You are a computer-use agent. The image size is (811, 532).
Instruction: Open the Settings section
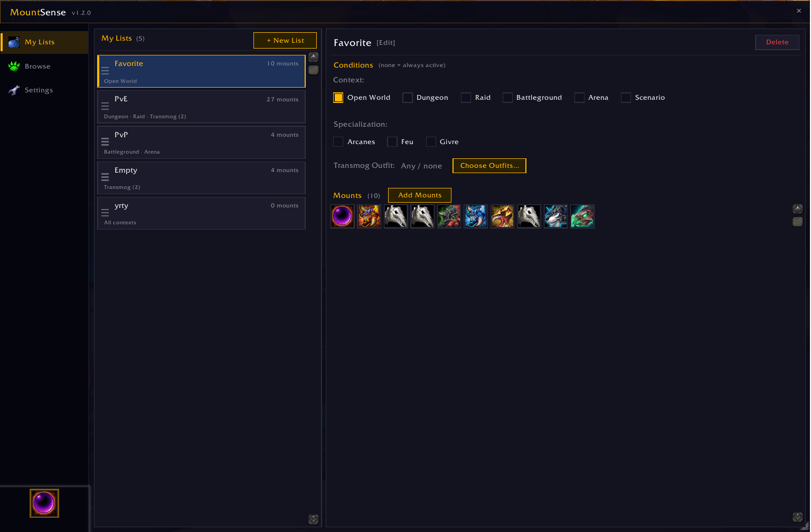click(44, 90)
